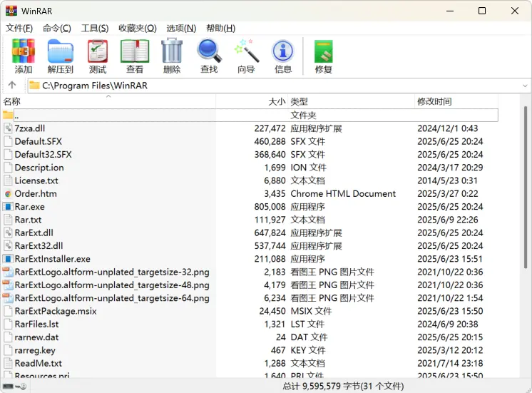532x393 pixels.
Task: Click the targetsize-64.png image icon
Action: (8, 298)
